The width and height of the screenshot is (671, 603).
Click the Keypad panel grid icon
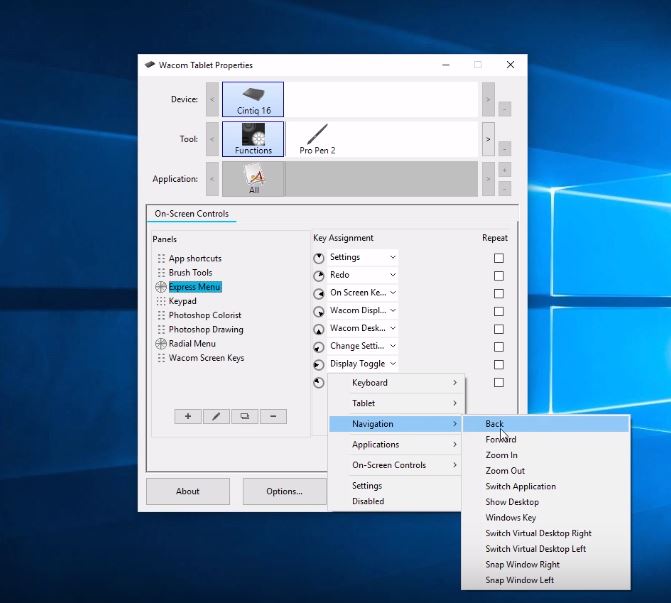click(x=161, y=301)
